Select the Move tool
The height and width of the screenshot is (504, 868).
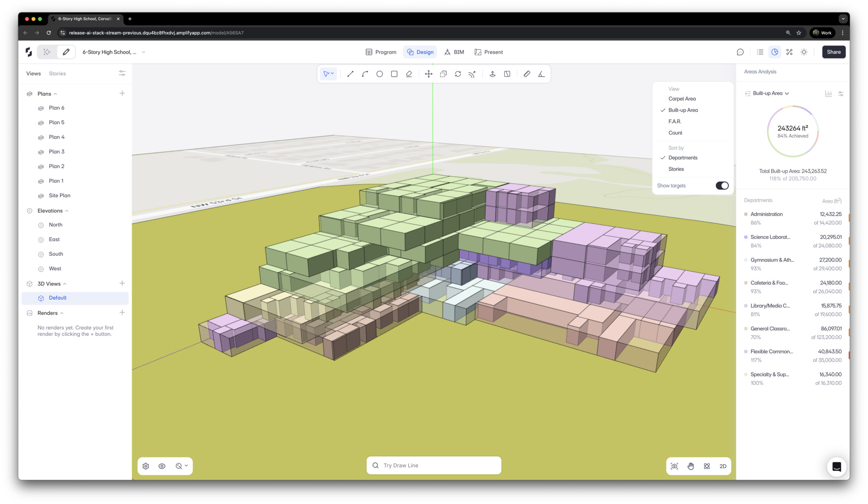(x=428, y=74)
